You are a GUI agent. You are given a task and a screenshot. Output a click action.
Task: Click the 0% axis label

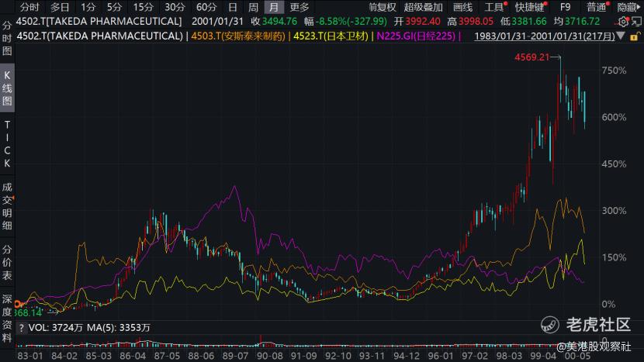608,304
